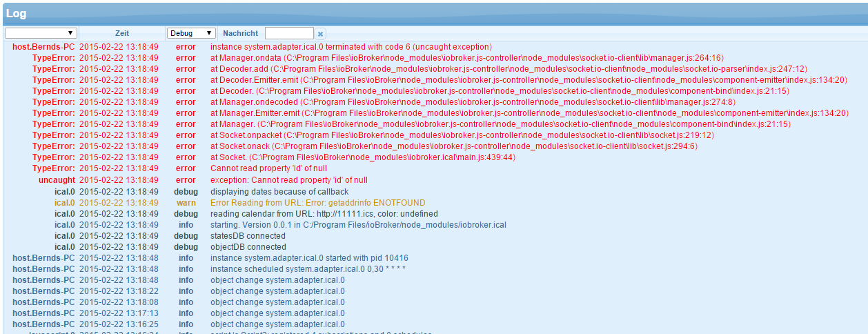Open the log source filter dropdown
Image resolution: width=868 pixels, height=334 pixels.
pyautogui.click(x=41, y=33)
